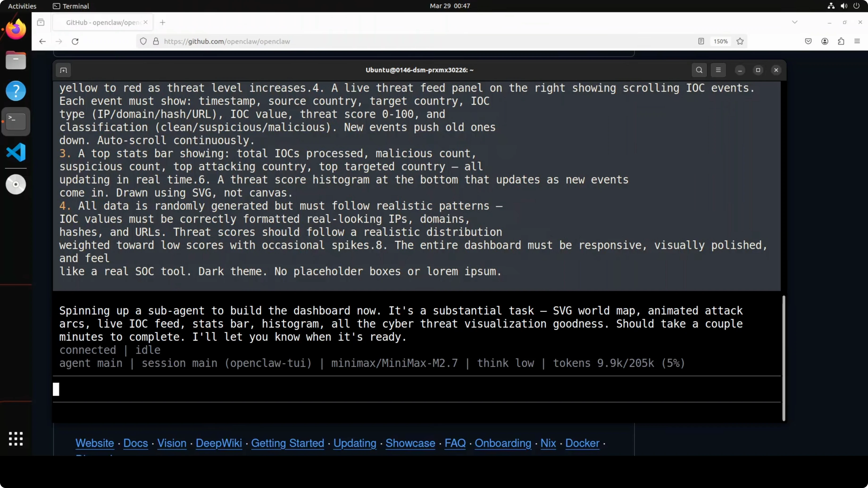This screenshot has height=488, width=868.
Task: Open the Getting Started link
Action: tap(288, 443)
